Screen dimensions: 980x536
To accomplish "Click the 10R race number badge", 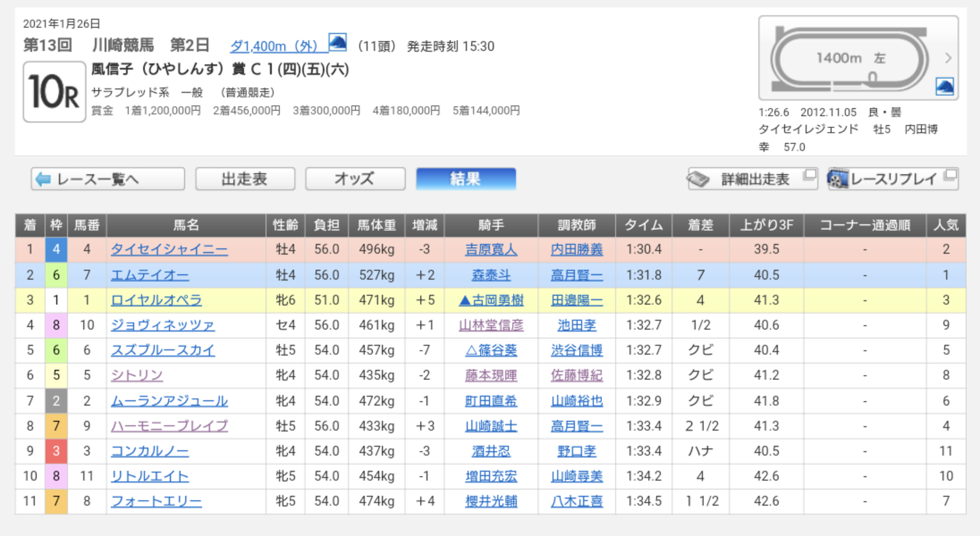I will [54, 92].
